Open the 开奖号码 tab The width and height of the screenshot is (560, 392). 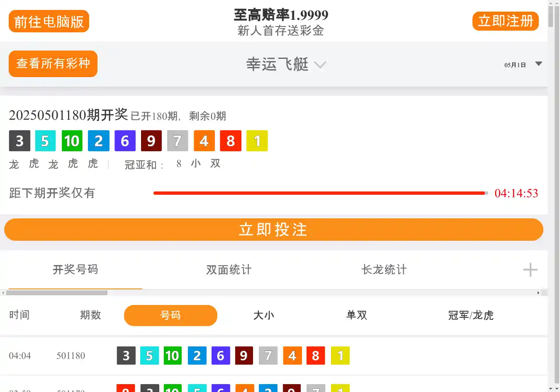click(x=75, y=270)
